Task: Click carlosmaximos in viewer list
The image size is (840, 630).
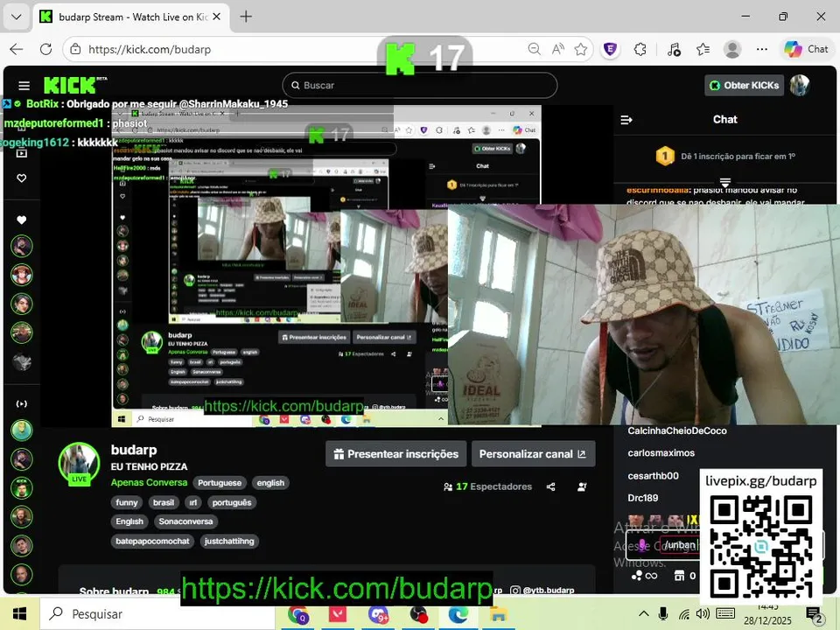Action: pos(661,453)
